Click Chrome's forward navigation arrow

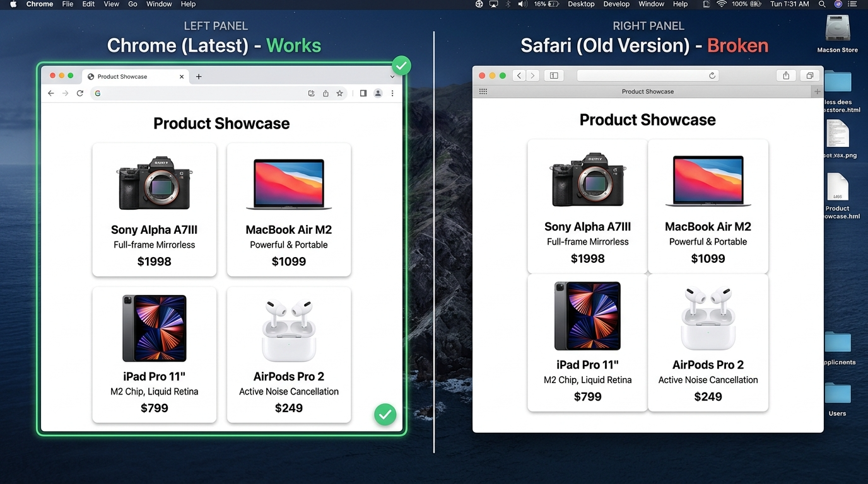[65, 93]
